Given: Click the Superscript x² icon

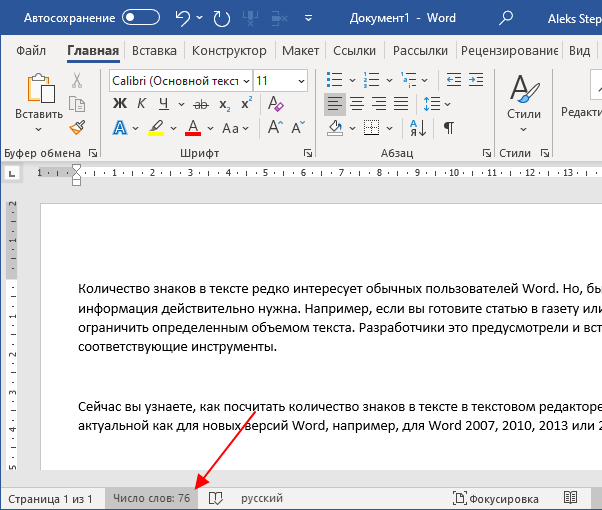Looking at the screenshot, I should click(246, 103).
